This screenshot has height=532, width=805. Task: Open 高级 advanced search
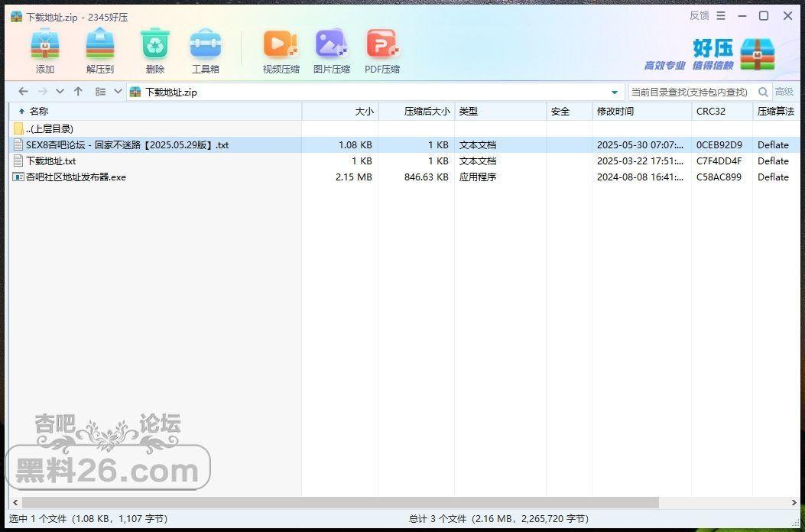click(784, 92)
